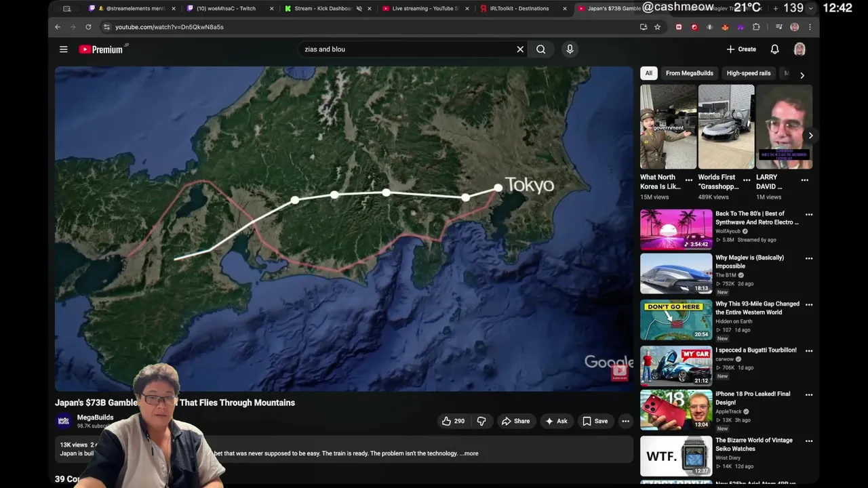Switch to the streamelements Twitch tab

(x=133, y=9)
